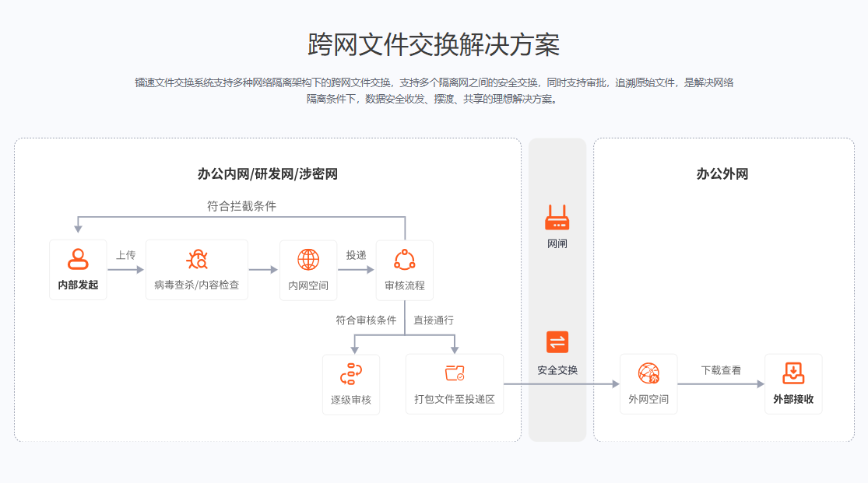
Task: Select the 审核流程 node icon
Action: click(405, 257)
